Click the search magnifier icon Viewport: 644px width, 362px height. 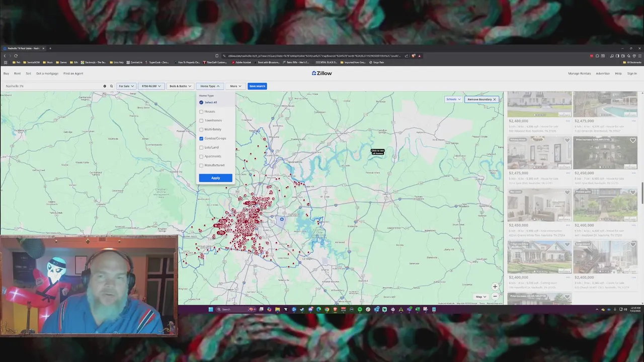pos(111,86)
